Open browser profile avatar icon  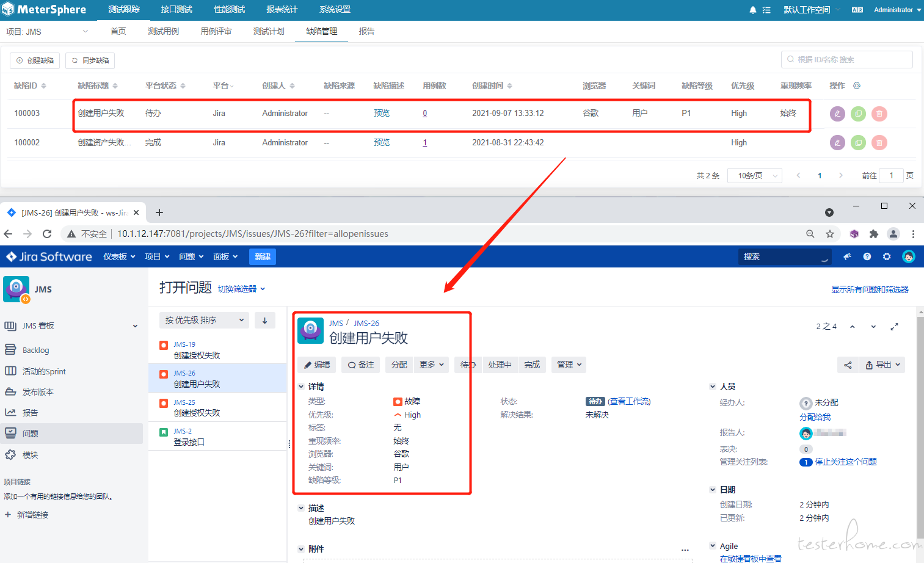point(893,234)
